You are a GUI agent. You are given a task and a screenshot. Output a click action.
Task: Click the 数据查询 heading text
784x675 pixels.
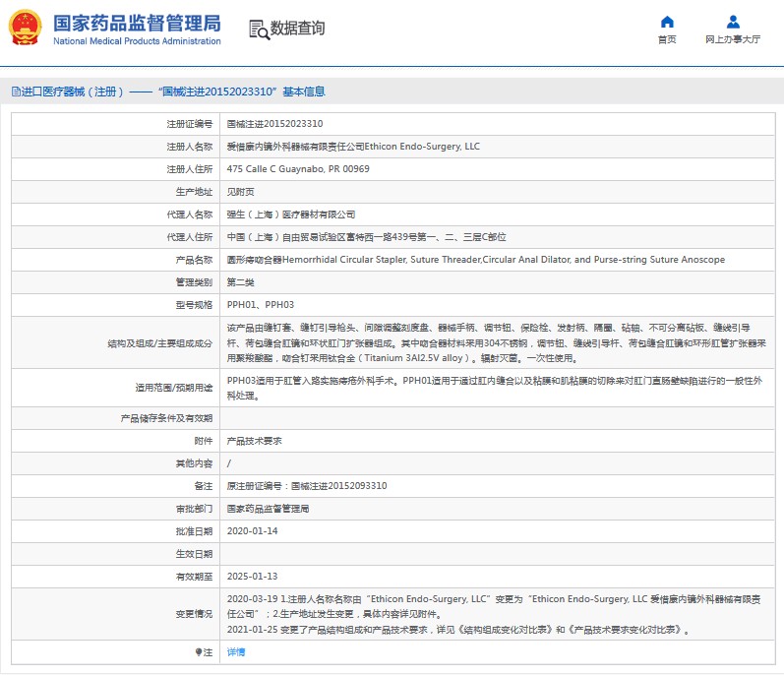pyautogui.click(x=297, y=28)
